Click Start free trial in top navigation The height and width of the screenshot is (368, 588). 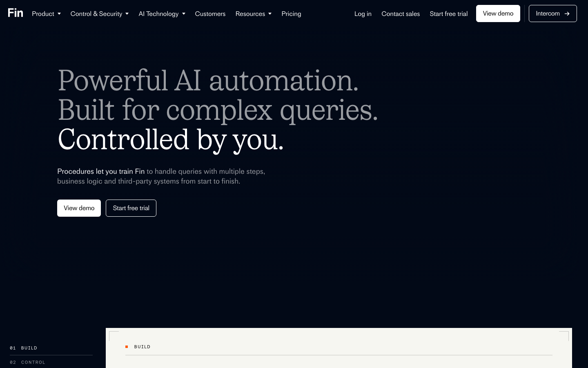tap(449, 14)
